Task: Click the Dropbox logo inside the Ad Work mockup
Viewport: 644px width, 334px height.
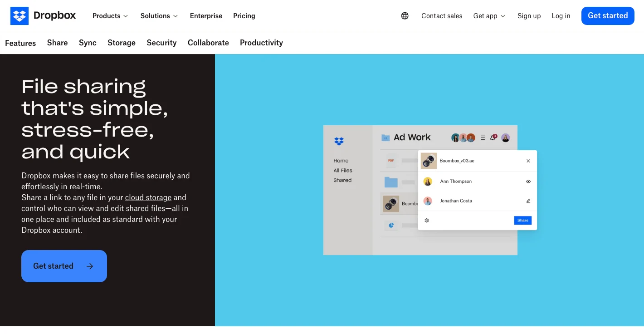Action: coord(339,141)
